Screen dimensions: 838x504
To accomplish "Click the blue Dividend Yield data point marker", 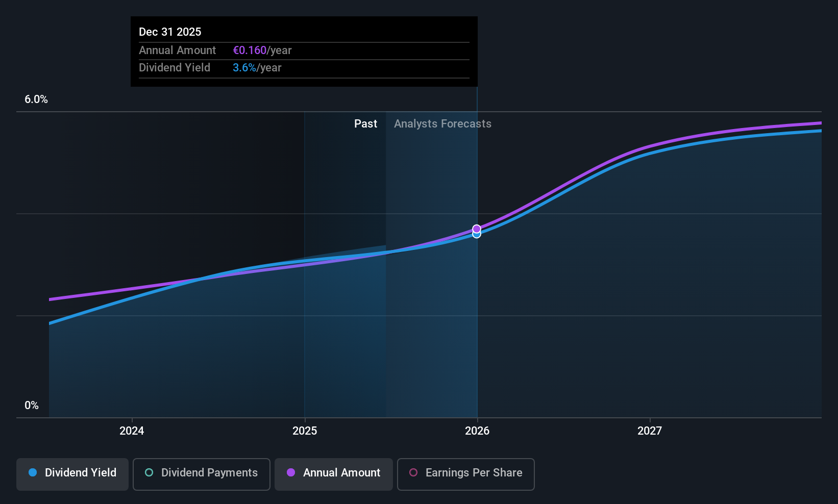I will pyautogui.click(x=477, y=235).
